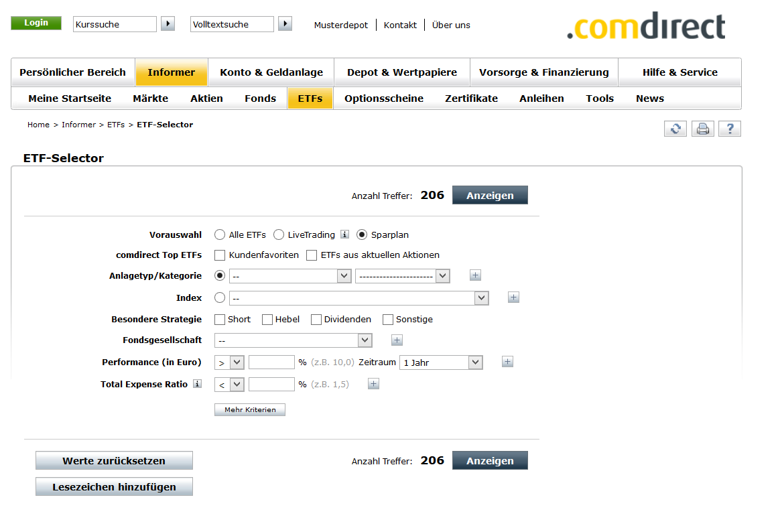Go to Fonds submenu item

(x=260, y=98)
